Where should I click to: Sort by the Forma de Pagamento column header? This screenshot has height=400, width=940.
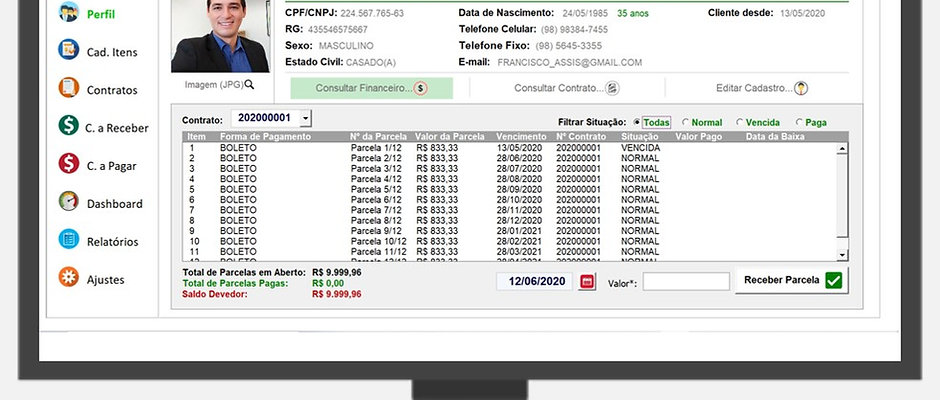pyautogui.click(x=266, y=137)
